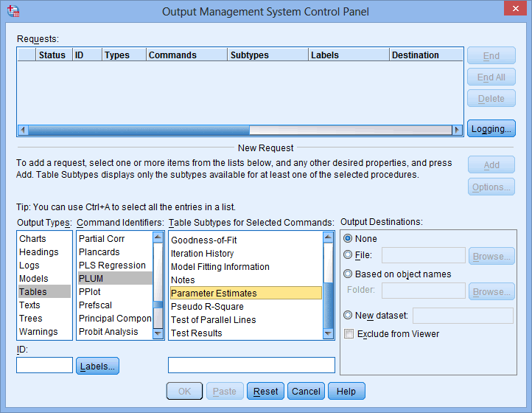
Task: Choose the New dataset destination
Action: [348, 315]
